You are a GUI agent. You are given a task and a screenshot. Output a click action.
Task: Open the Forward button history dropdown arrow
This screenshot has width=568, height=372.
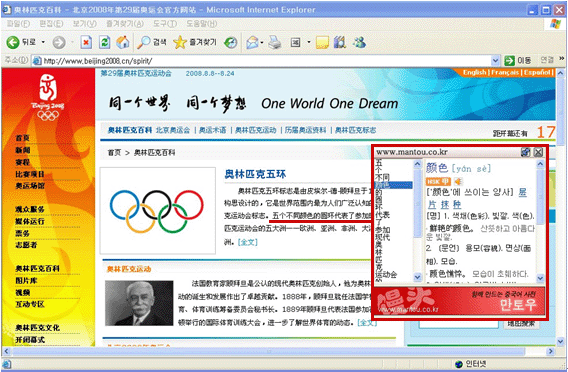click(x=72, y=42)
